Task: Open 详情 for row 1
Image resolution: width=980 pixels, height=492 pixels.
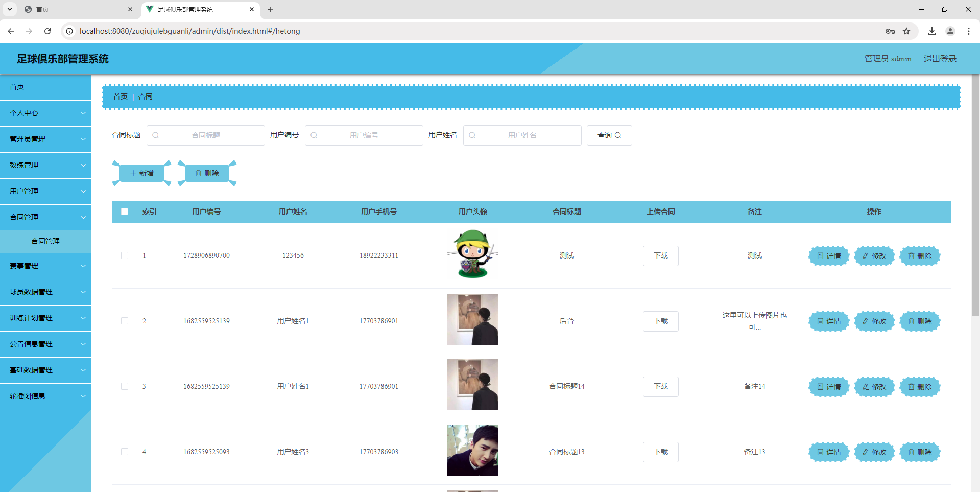Action: pyautogui.click(x=829, y=256)
